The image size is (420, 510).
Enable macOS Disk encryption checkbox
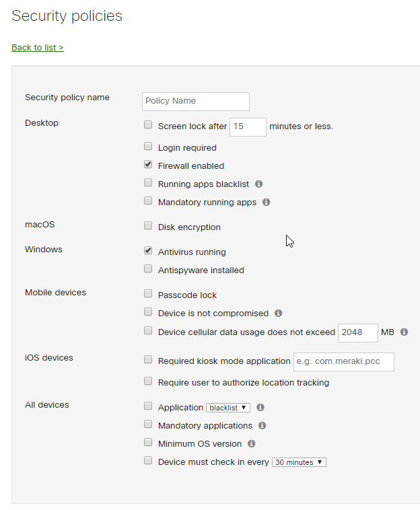148,225
